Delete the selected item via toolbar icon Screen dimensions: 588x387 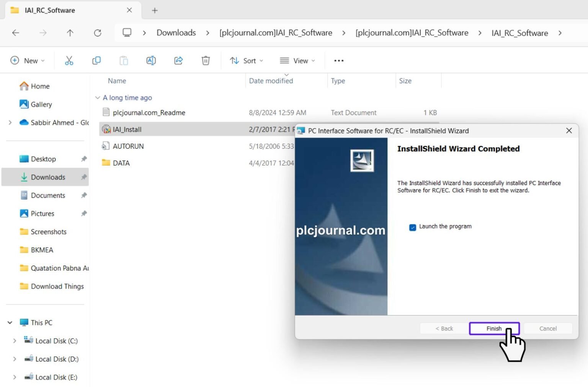206,60
